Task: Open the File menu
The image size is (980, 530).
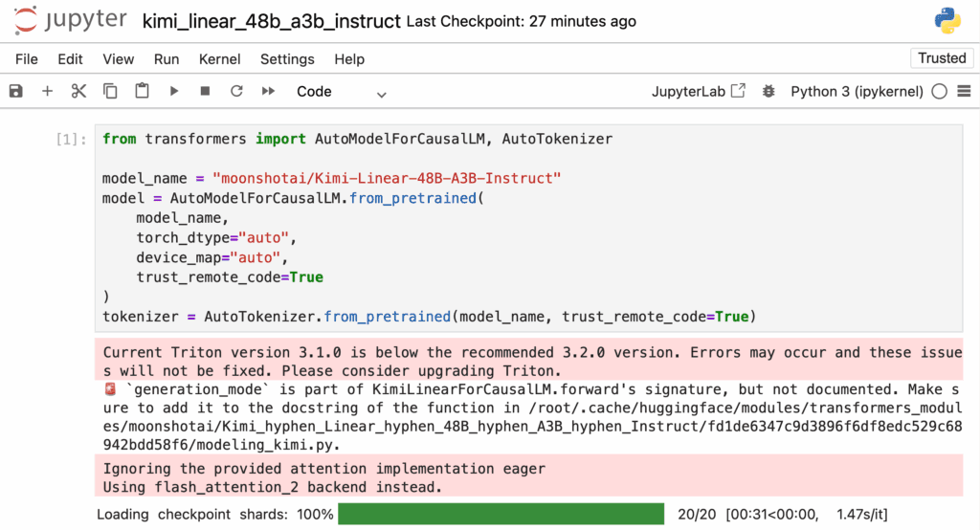Action: pyautogui.click(x=27, y=59)
